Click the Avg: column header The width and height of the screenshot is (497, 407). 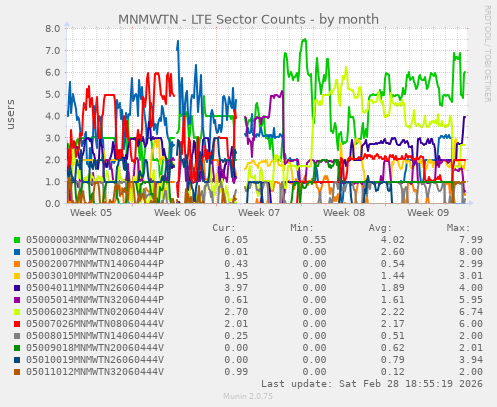[x=380, y=228]
